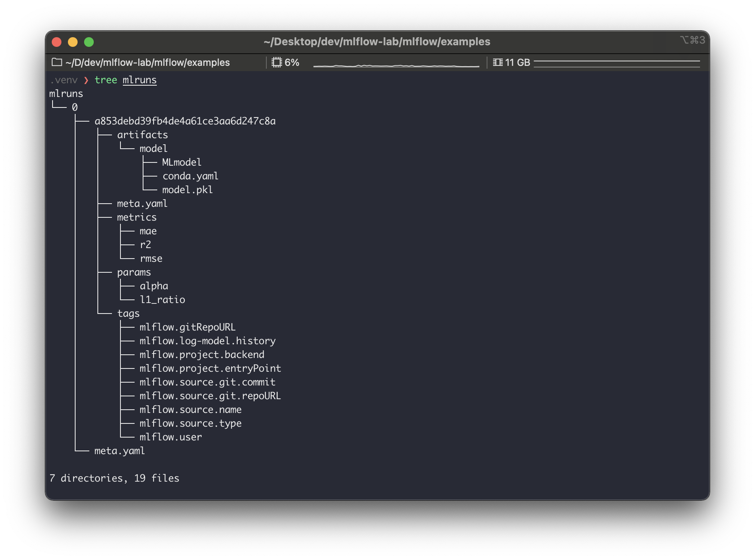Image resolution: width=755 pixels, height=560 pixels.
Task: Click the underlined 'mlruns' argument
Action: click(x=139, y=80)
